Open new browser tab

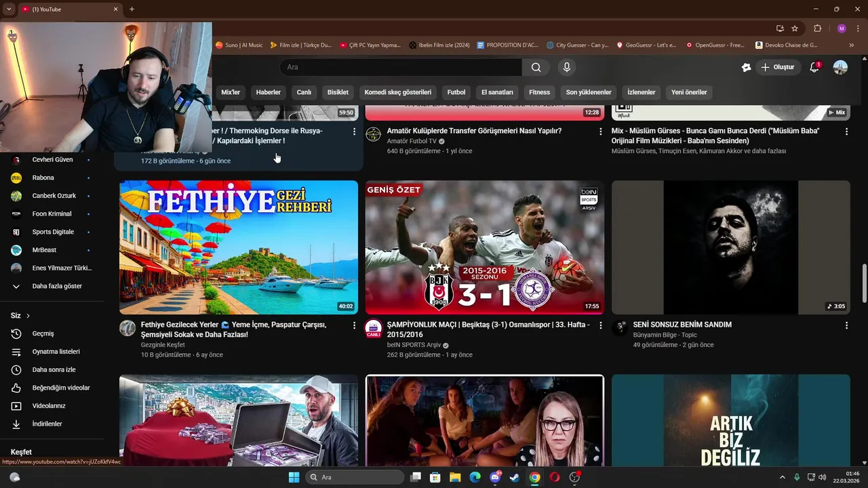[x=132, y=9]
